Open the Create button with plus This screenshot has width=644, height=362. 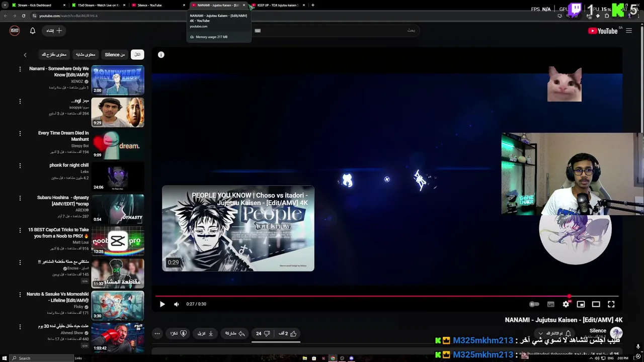pyautogui.click(x=54, y=31)
